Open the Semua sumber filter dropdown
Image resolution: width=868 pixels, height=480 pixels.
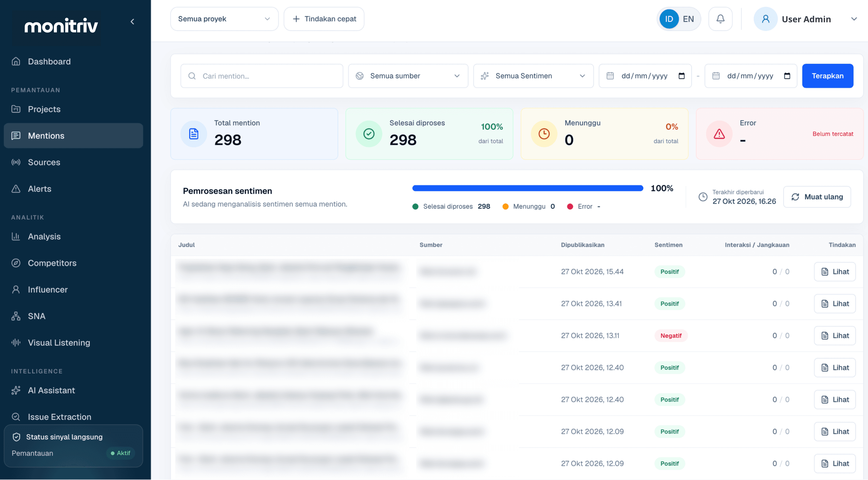pos(408,76)
